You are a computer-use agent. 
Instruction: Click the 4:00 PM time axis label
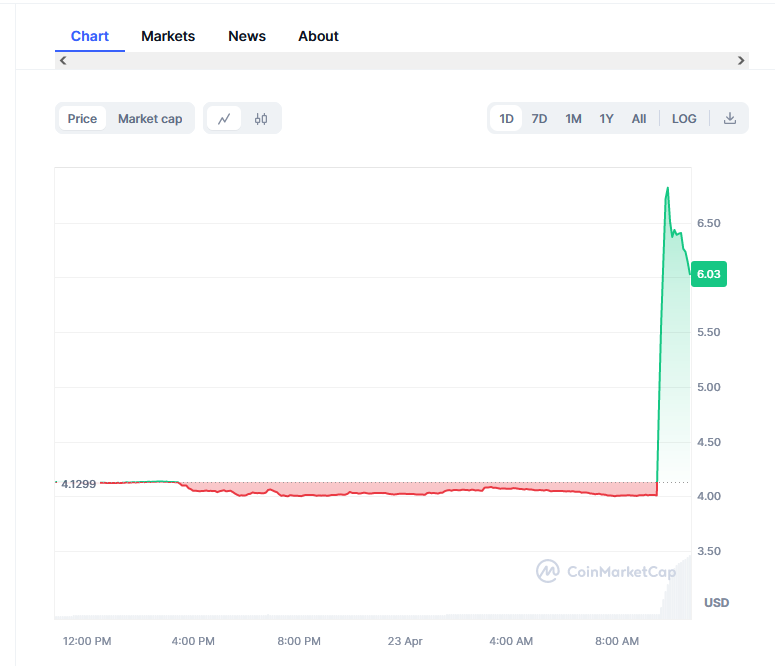(193, 641)
